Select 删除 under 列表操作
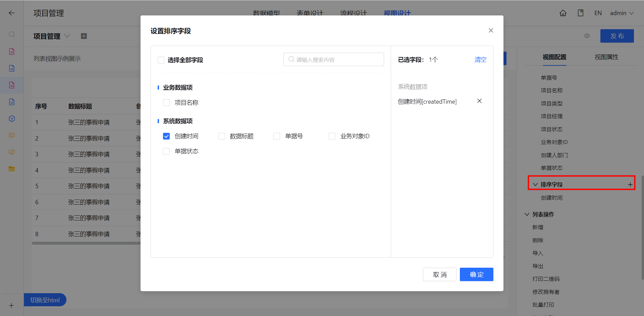644x316 pixels. click(x=538, y=240)
